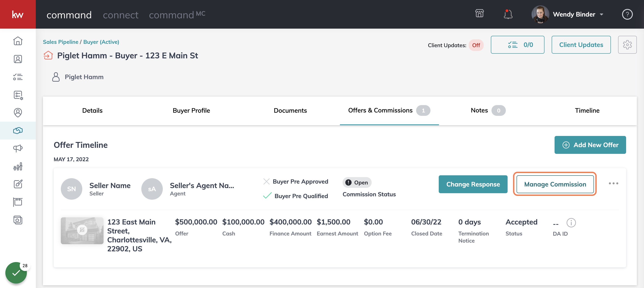Click the SN seller avatar
The image size is (644, 288).
click(72, 189)
